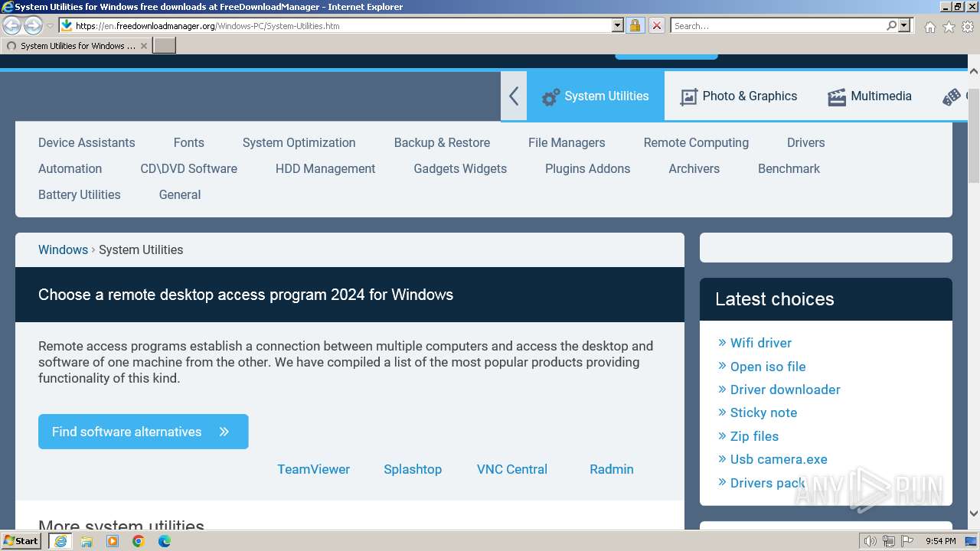This screenshot has height=551, width=980.
Task: Open Benchmark subcategory
Action: tap(789, 168)
